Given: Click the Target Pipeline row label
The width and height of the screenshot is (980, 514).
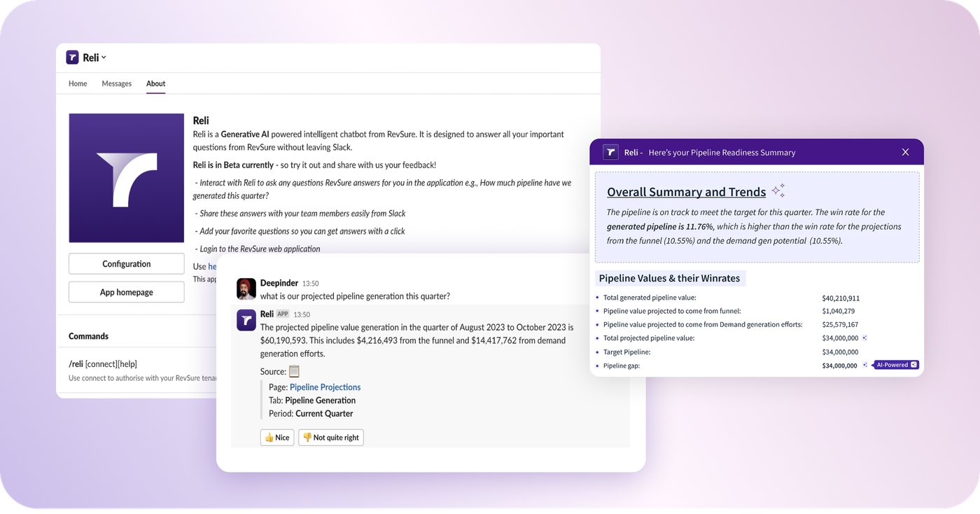Looking at the screenshot, I should pyautogui.click(x=626, y=352).
